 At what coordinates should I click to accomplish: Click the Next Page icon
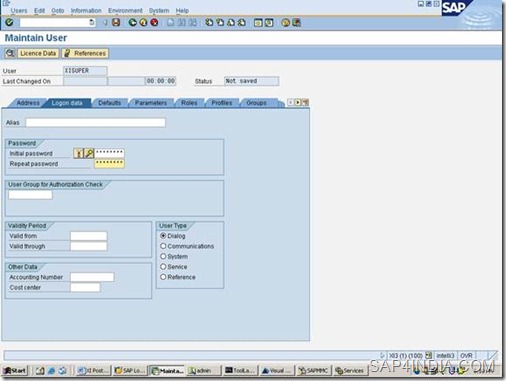[x=231, y=22]
